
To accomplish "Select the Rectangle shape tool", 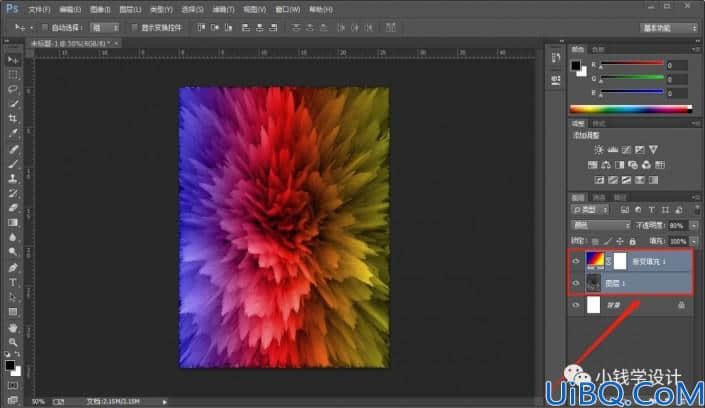I will tap(13, 312).
